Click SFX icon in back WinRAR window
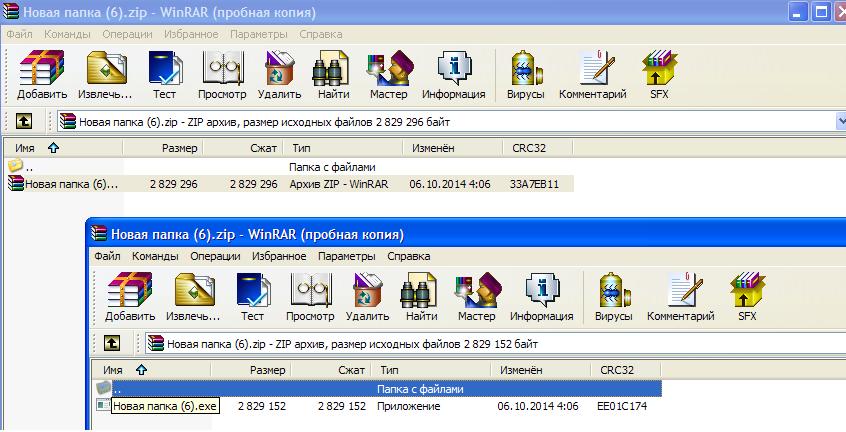The height and width of the screenshot is (432, 846). (659, 74)
